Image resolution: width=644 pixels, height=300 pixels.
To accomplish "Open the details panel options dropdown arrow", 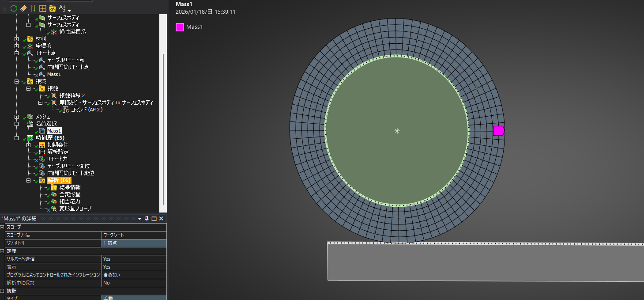I will [x=140, y=219].
